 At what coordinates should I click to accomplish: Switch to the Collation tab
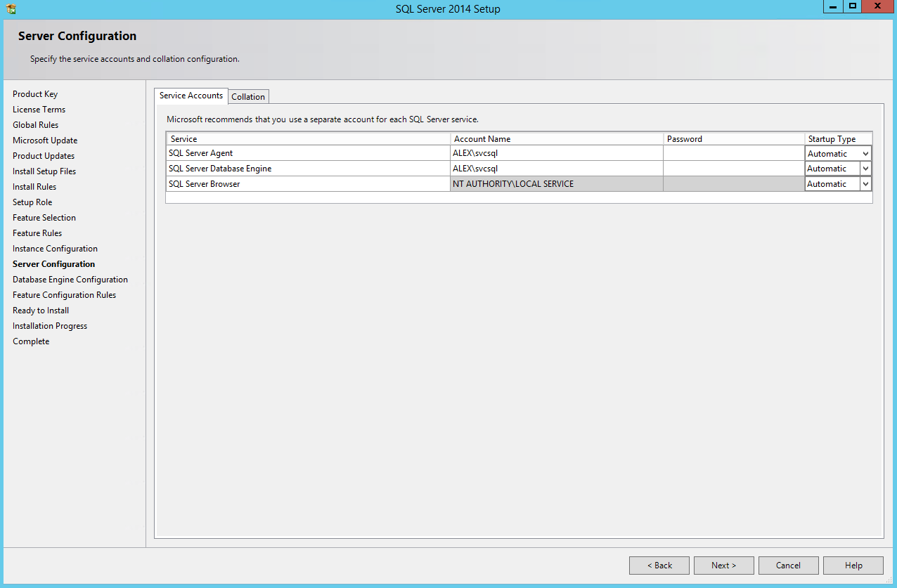tap(247, 96)
